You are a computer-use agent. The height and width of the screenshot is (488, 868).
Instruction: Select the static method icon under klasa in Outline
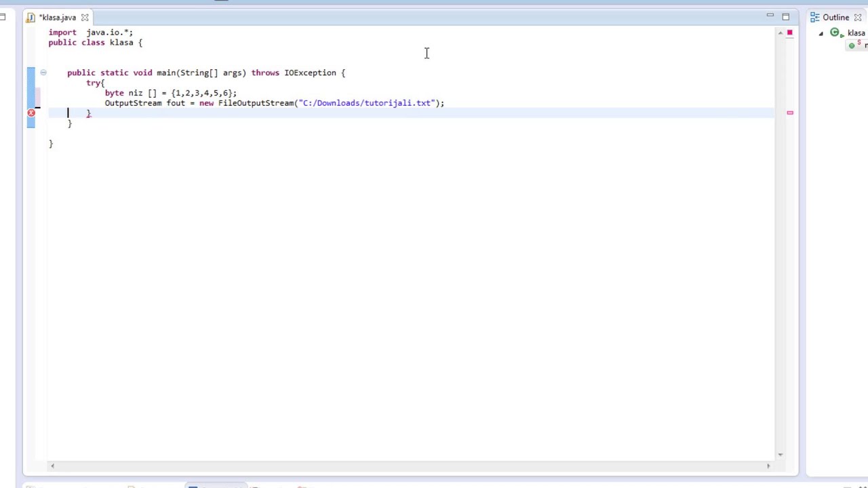(853, 45)
